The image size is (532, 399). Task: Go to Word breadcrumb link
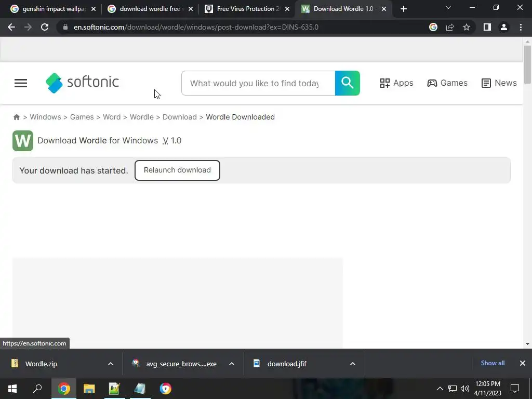click(x=112, y=117)
